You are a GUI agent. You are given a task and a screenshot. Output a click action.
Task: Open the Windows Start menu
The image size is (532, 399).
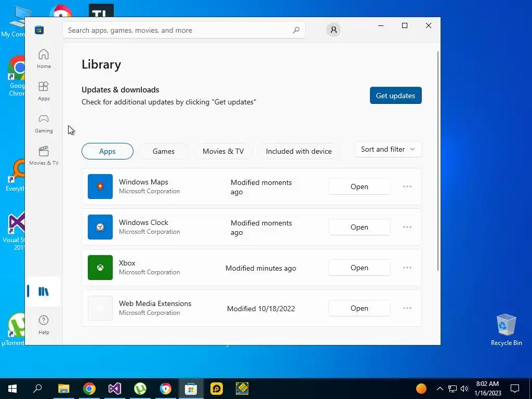pyautogui.click(x=12, y=389)
